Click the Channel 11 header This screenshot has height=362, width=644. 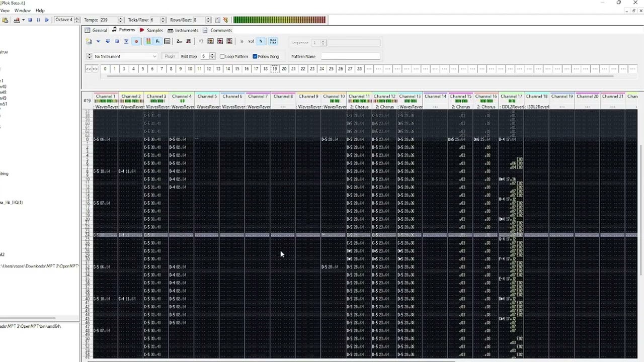pyautogui.click(x=359, y=96)
